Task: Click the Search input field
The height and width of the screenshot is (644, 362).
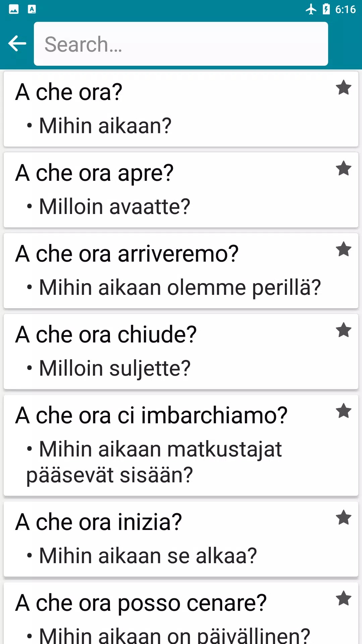Action: [181, 44]
